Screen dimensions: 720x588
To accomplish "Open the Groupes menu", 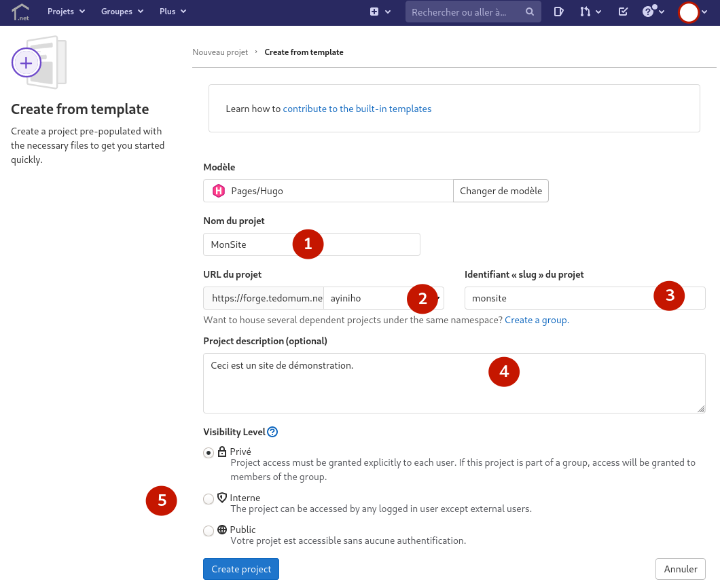I will pos(122,12).
